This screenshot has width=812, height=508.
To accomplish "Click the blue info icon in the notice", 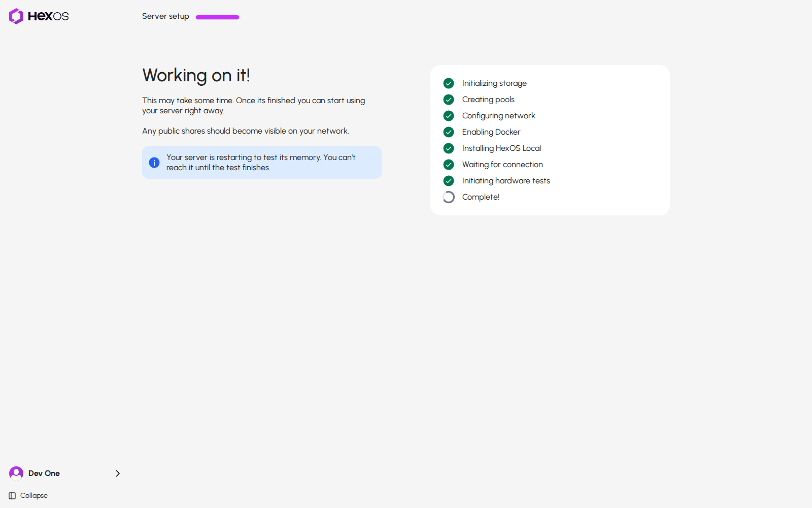I will 154,163.
